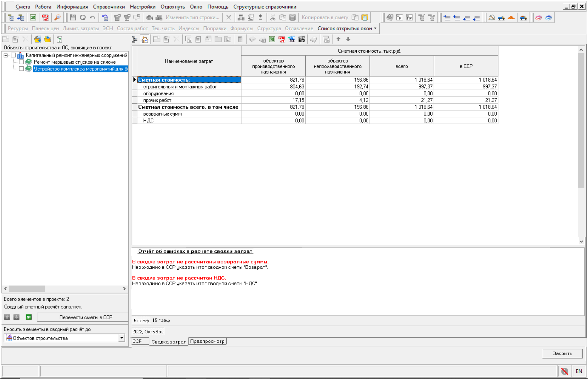The width and height of the screenshot is (588, 379).
Task: Toggle checkbox beside Устройство комплекса мероприятий
Action: tap(21, 69)
